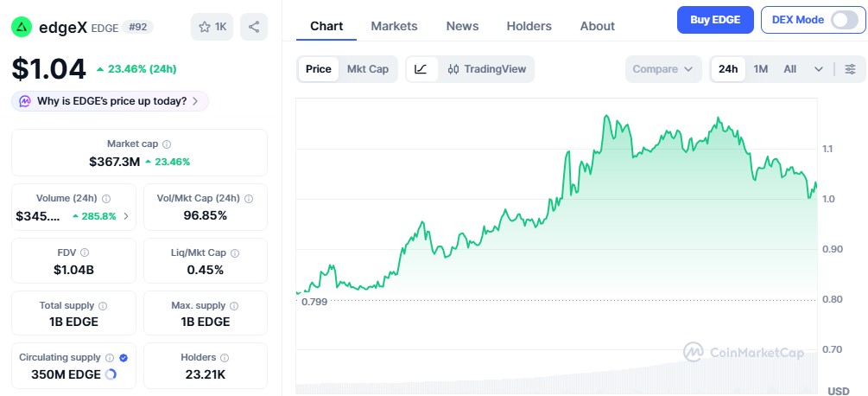This screenshot has width=868, height=396.
Task: Open chart settings sliders icon
Action: pyautogui.click(x=850, y=69)
